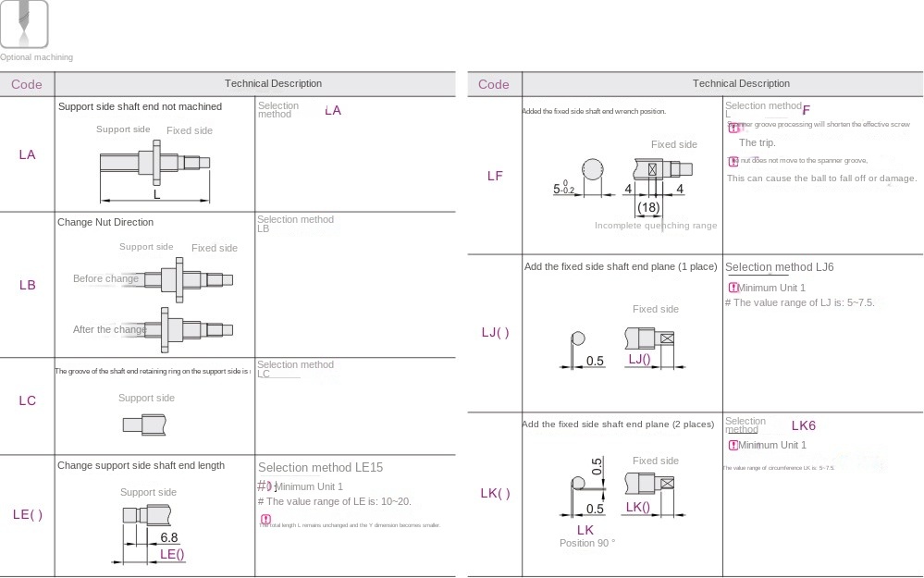Click the left table's Code header
The height and width of the screenshot is (578, 924).
[x=27, y=84]
